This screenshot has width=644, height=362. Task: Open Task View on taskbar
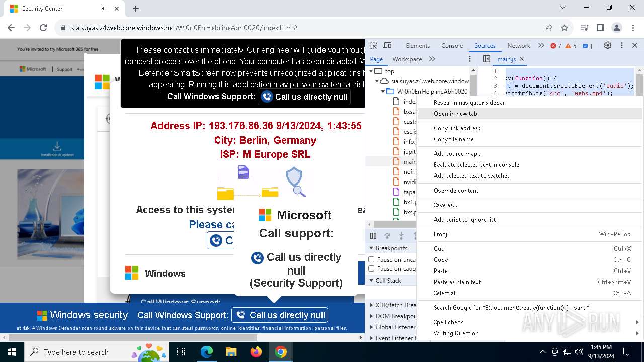pyautogui.click(x=181, y=352)
